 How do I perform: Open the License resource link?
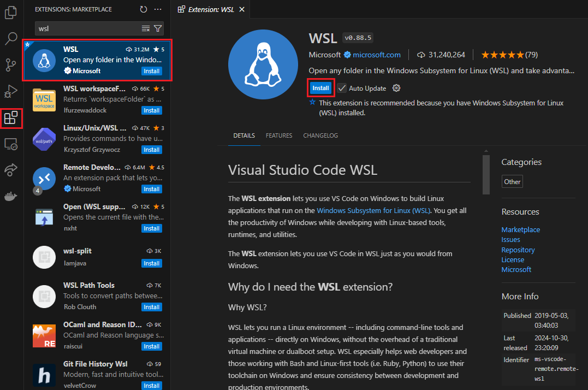tap(513, 259)
